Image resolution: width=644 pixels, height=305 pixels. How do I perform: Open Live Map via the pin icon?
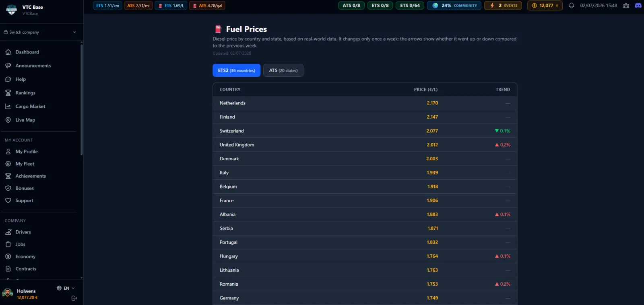pos(8,120)
